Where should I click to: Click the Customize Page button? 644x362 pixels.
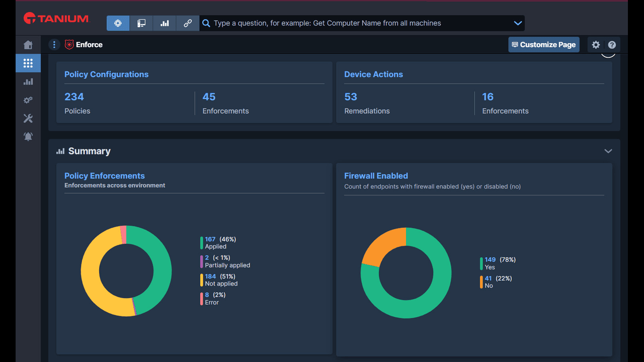point(544,45)
